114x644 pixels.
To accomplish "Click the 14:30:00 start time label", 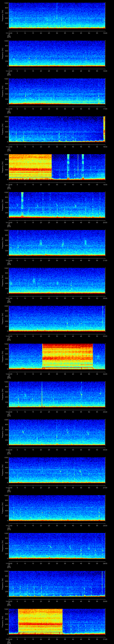I will pos(9,639).
